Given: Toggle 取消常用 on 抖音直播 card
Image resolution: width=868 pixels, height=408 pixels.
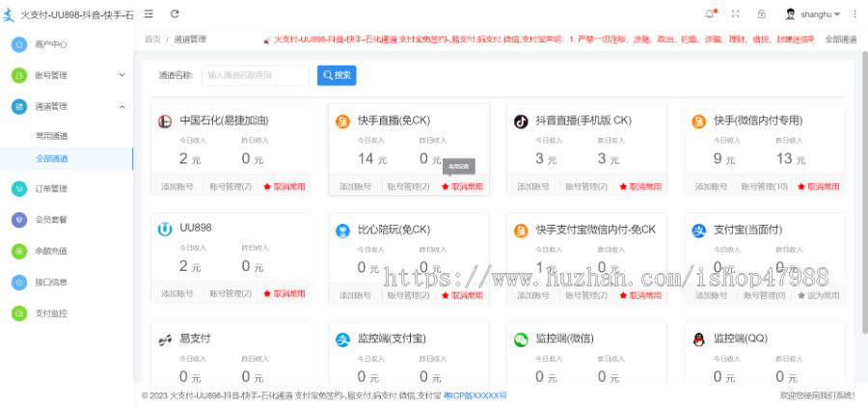Looking at the screenshot, I should (640, 186).
